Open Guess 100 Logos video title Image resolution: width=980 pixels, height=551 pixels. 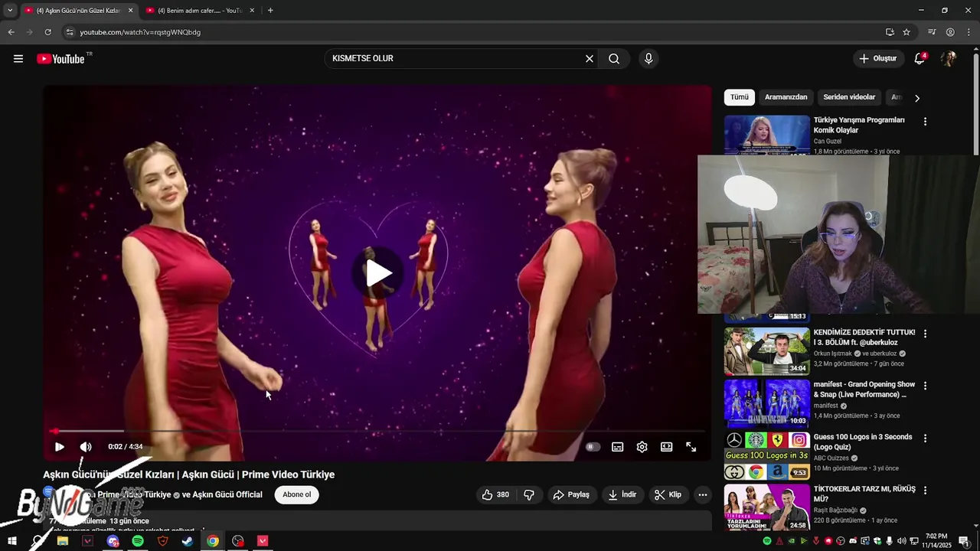tap(863, 442)
